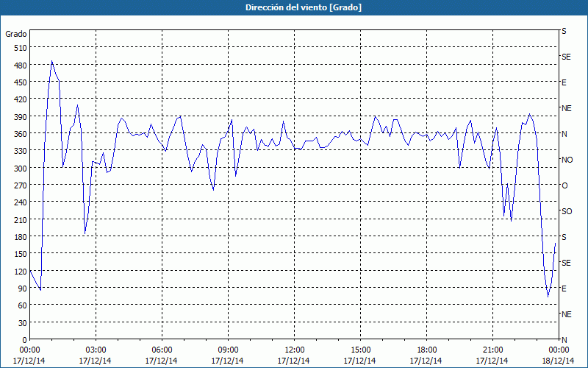Select the 09:00 time label
Image resolution: width=588 pixels, height=368 pixels.
228,350
